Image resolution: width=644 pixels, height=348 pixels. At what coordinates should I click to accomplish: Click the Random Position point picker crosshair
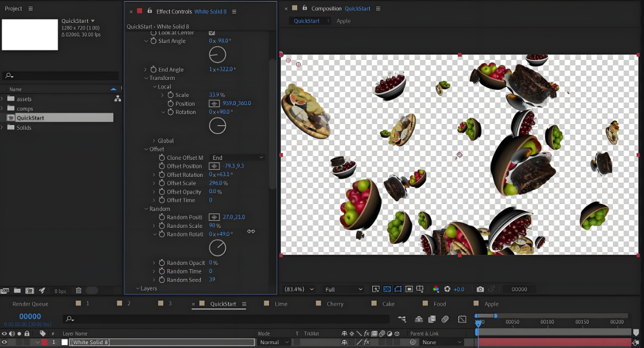tap(214, 217)
